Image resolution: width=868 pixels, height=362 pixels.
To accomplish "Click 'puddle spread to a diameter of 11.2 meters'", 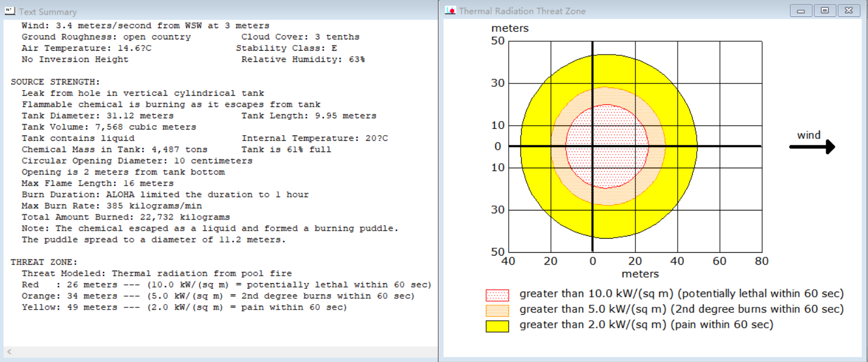I will click(162, 240).
